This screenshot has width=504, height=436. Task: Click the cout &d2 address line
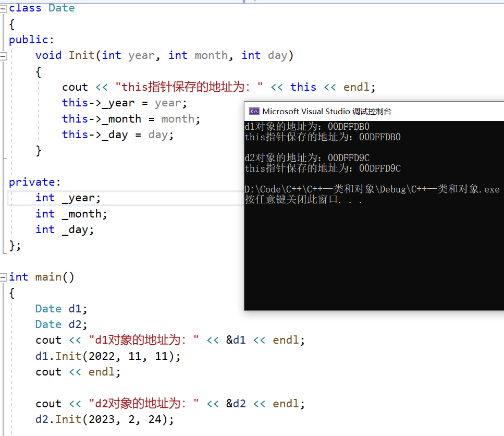click(170, 404)
